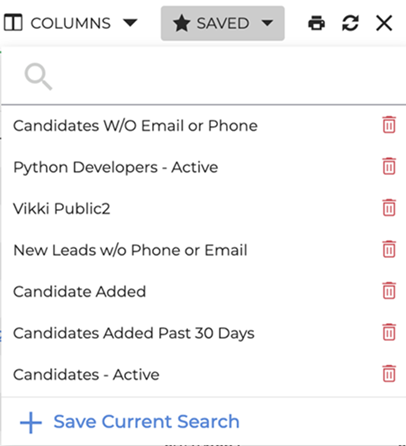Refresh the list with the sync icon

click(350, 23)
